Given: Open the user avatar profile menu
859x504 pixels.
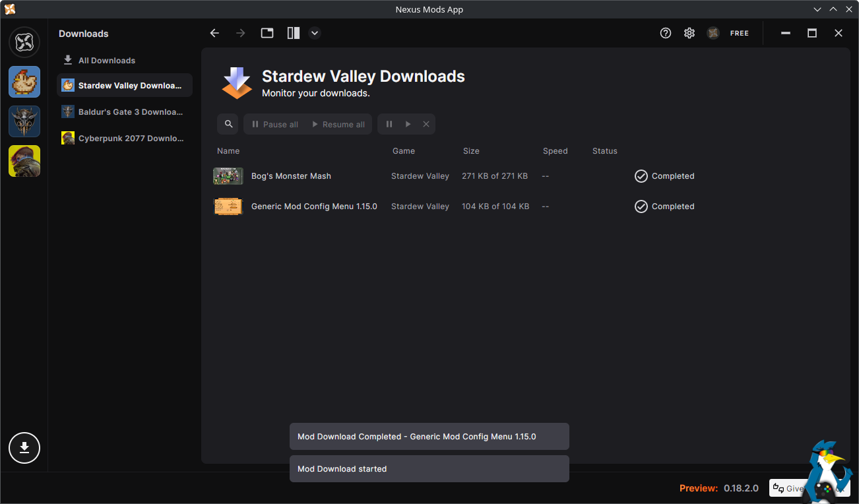Looking at the screenshot, I should pyautogui.click(x=713, y=33).
